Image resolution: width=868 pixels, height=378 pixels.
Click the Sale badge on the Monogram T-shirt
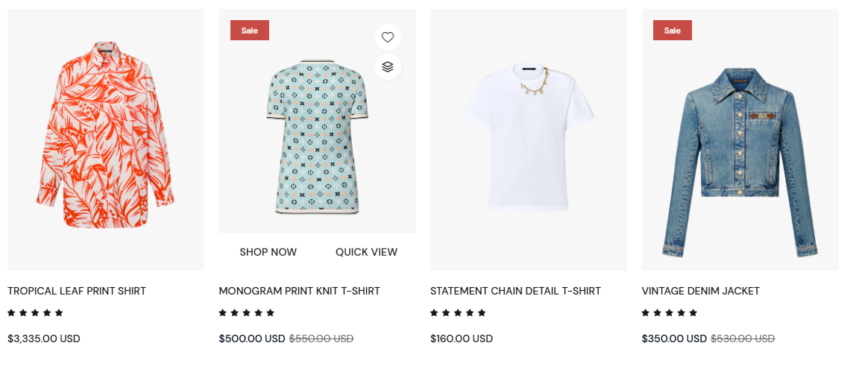pos(250,31)
